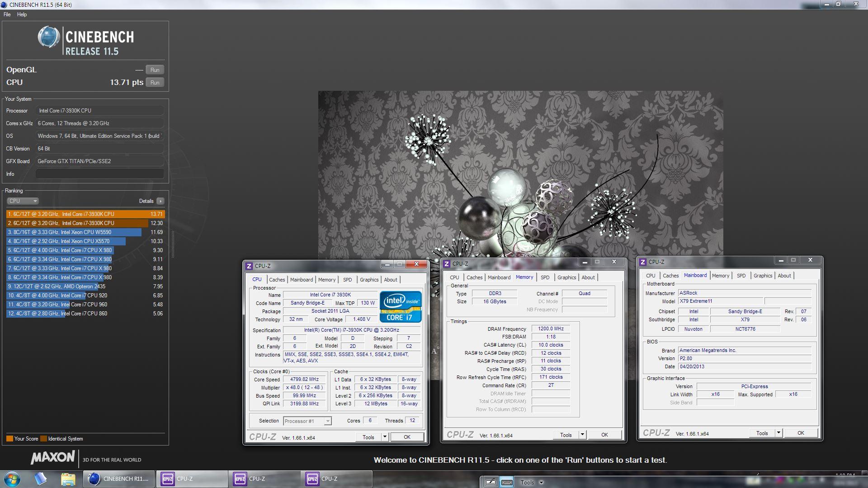
Task: Open Windows Explorer from taskbar
Action: pyautogui.click(x=68, y=479)
